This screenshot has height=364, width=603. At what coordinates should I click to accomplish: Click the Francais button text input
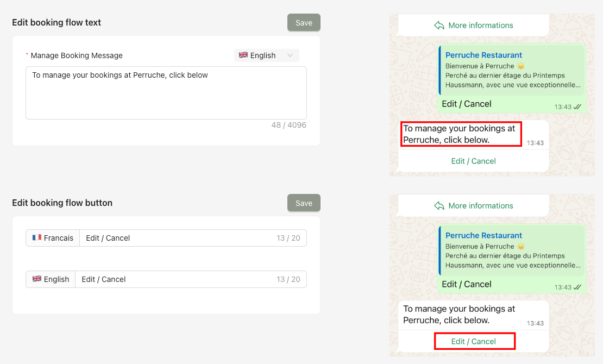pos(193,238)
